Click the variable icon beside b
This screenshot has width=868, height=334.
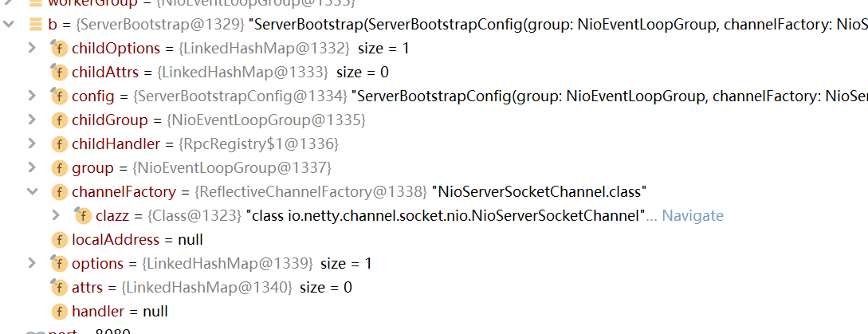point(35,25)
